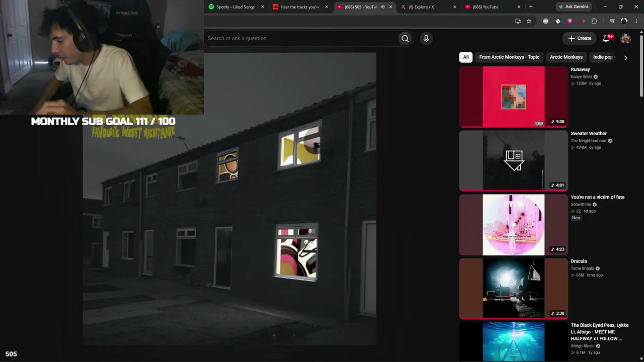This screenshot has height=362, width=644.
Task: Click the YouTube search magnifier button
Action: click(405, 38)
